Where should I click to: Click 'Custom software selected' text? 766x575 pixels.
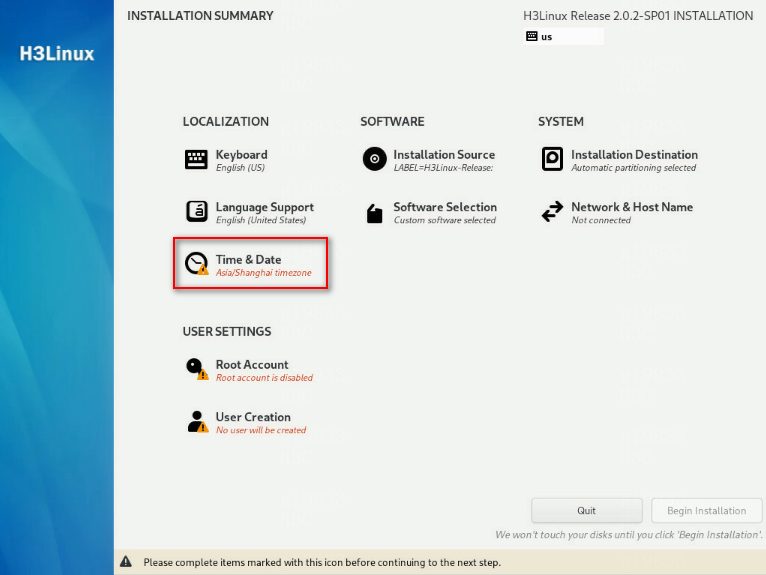point(445,220)
